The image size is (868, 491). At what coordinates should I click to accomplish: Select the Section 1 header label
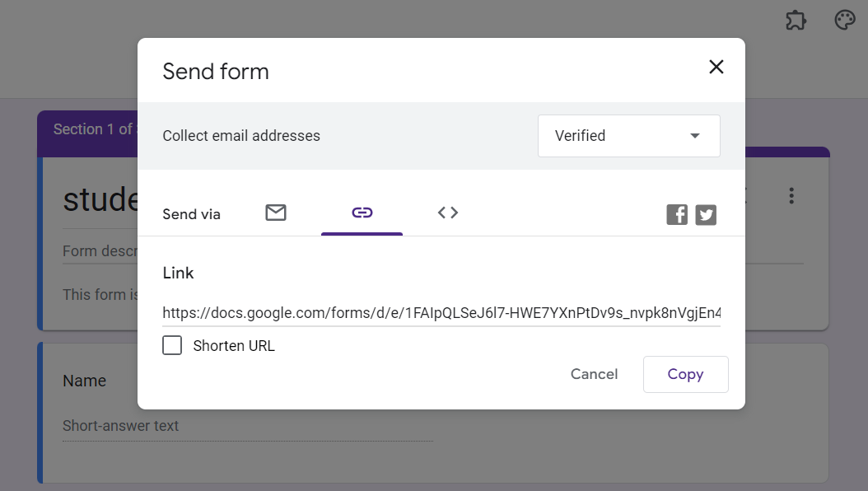pos(92,129)
